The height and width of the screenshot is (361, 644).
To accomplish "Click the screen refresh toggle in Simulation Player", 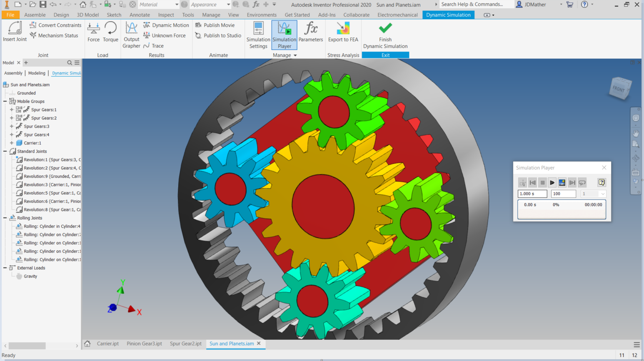I will [562, 182].
